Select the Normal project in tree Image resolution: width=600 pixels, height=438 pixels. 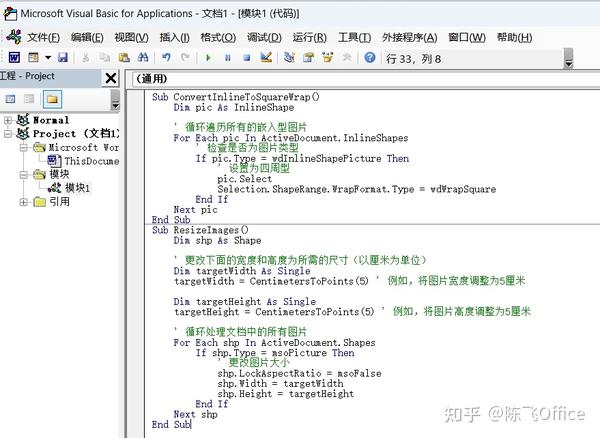coord(51,120)
